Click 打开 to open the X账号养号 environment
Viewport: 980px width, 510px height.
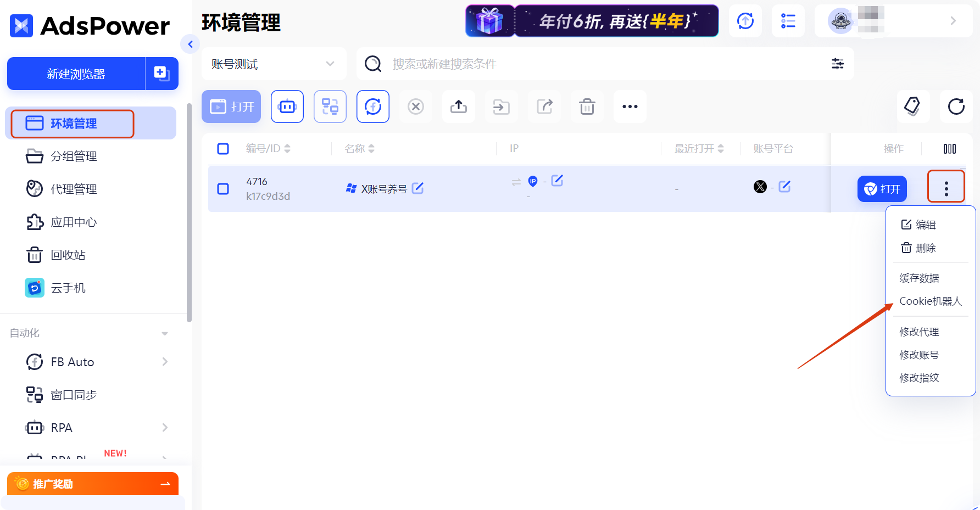(882, 188)
